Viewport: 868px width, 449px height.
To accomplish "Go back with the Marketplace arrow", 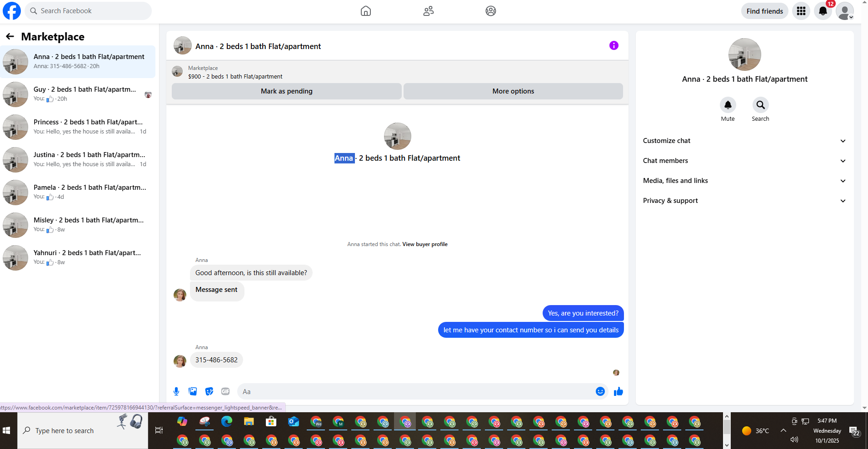I will click(x=10, y=36).
